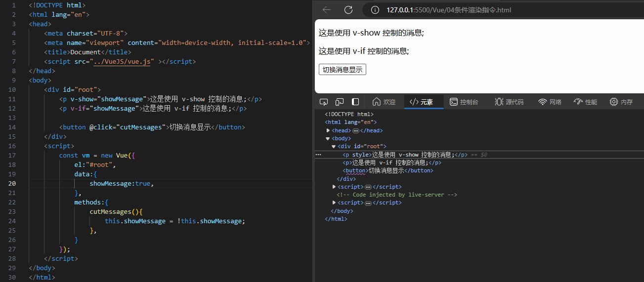Open the 内存 memory tab
Image resolution: width=644 pixels, height=282 pixels.
click(621, 102)
